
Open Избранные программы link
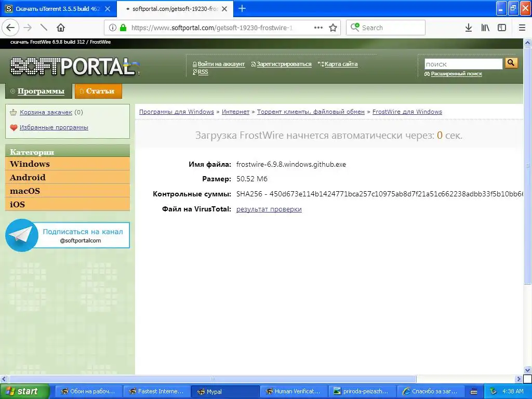pyautogui.click(x=54, y=127)
